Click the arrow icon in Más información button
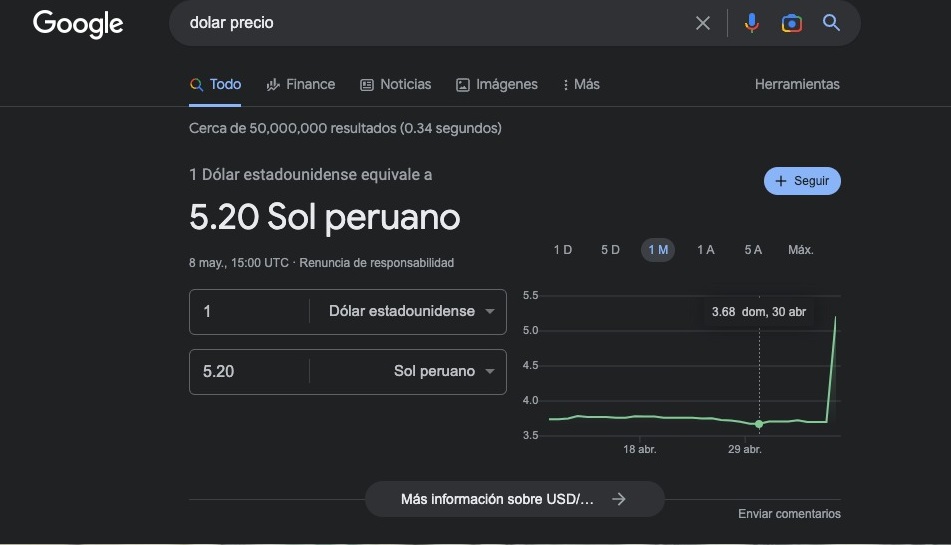Viewport: 951px width, 545px height. (x=619, y=499)
